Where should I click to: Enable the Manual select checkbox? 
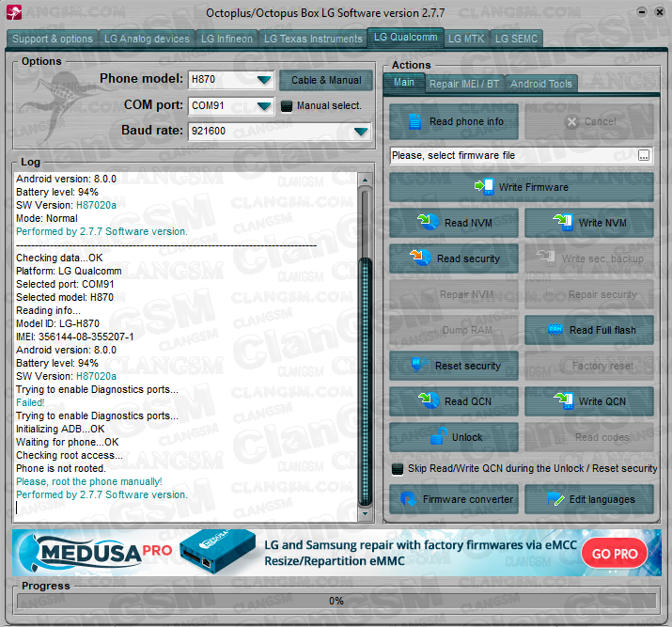point(287,106)
